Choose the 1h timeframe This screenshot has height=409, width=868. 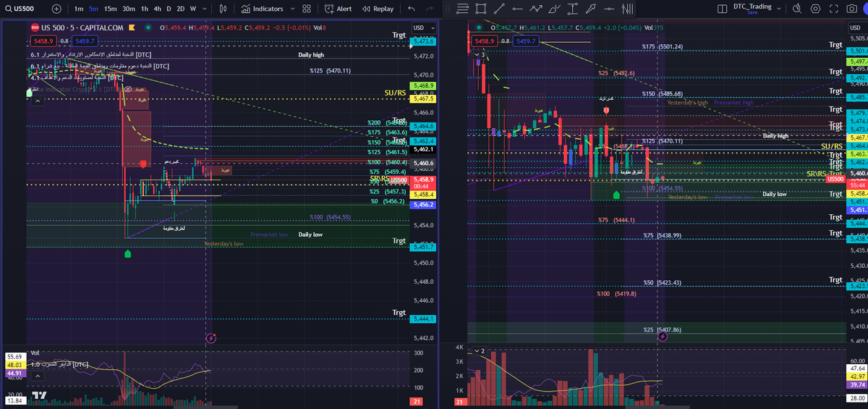tap(145, 9)
